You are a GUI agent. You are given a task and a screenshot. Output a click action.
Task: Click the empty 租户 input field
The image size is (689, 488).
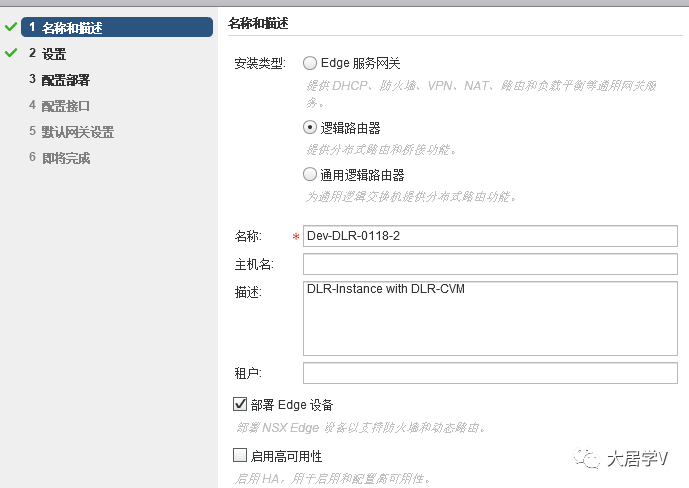click(490, 373)
